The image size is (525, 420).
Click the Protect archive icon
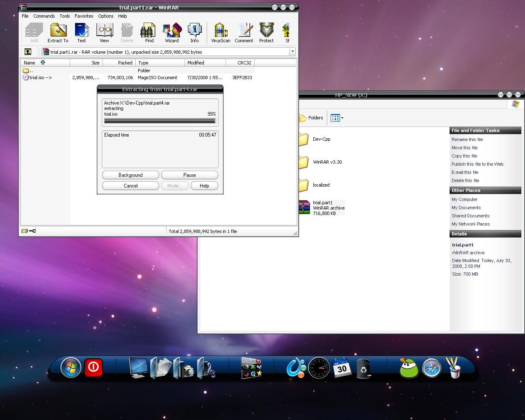click(266, 33)
